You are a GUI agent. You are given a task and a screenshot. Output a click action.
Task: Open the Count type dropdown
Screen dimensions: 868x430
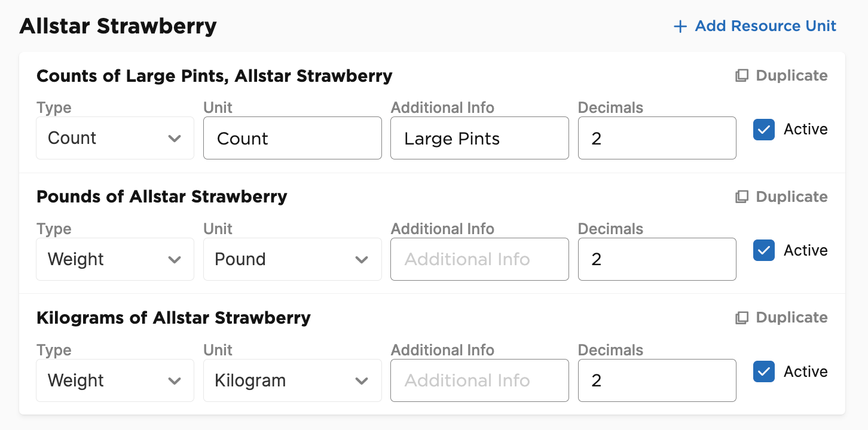(115, 138)
